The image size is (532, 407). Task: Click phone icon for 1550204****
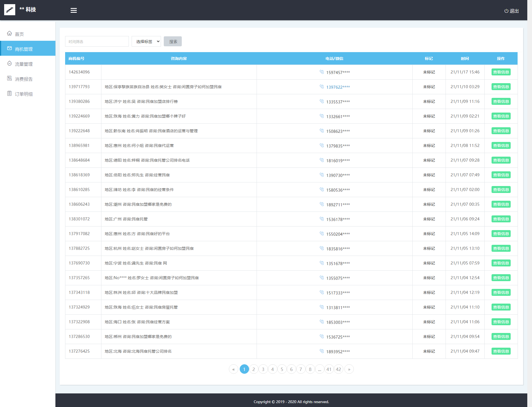[x=322, y=233]
